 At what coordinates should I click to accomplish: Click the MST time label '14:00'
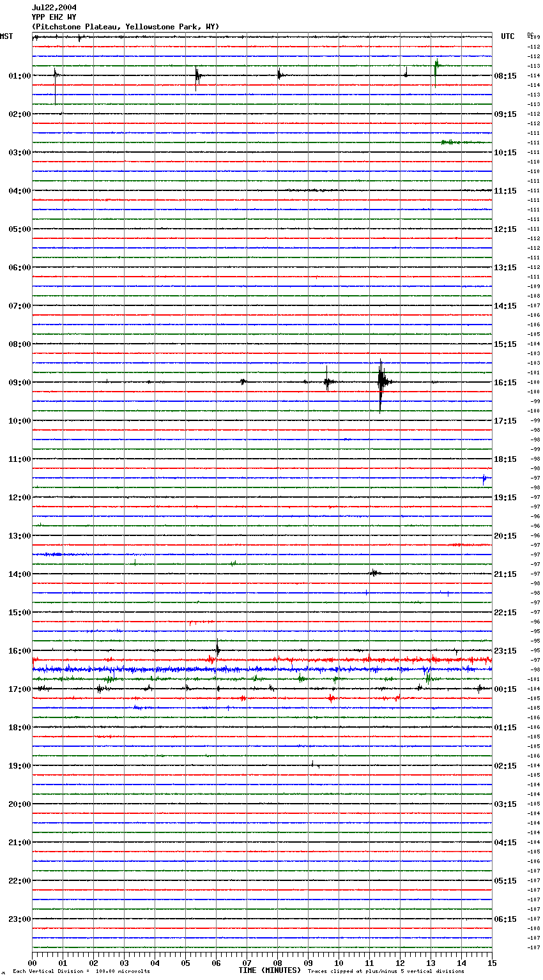click(20, 574)
